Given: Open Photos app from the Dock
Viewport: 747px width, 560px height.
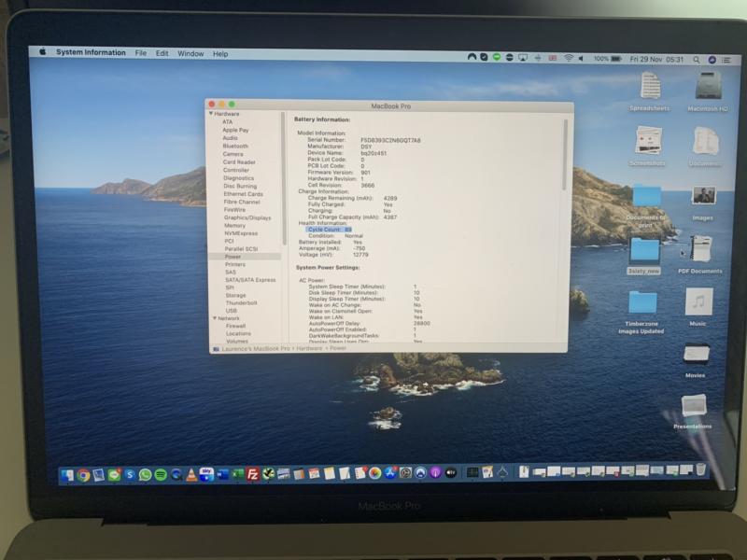Looking at the screenshot, I should [375, 473].
